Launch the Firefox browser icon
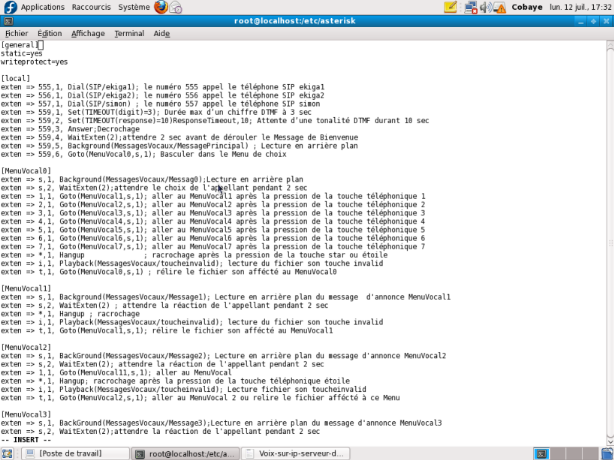Screen dimensions: 614x460 tap(161, 7)
